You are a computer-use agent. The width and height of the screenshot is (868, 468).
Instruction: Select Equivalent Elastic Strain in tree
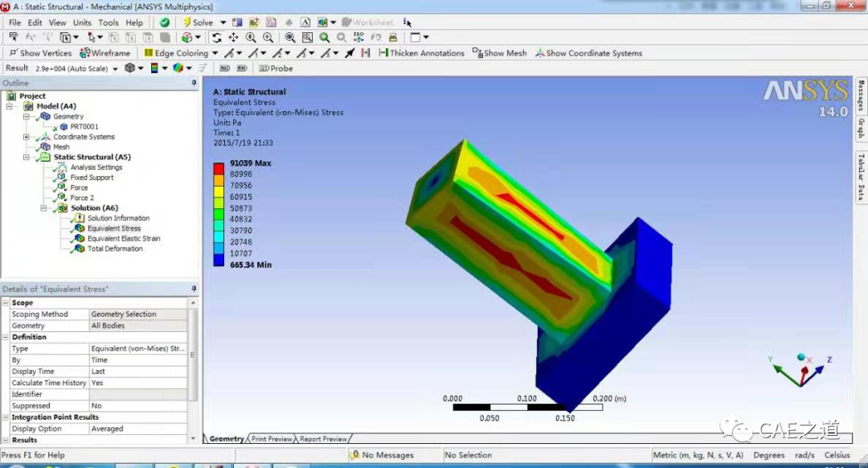[x=124, y=239]
